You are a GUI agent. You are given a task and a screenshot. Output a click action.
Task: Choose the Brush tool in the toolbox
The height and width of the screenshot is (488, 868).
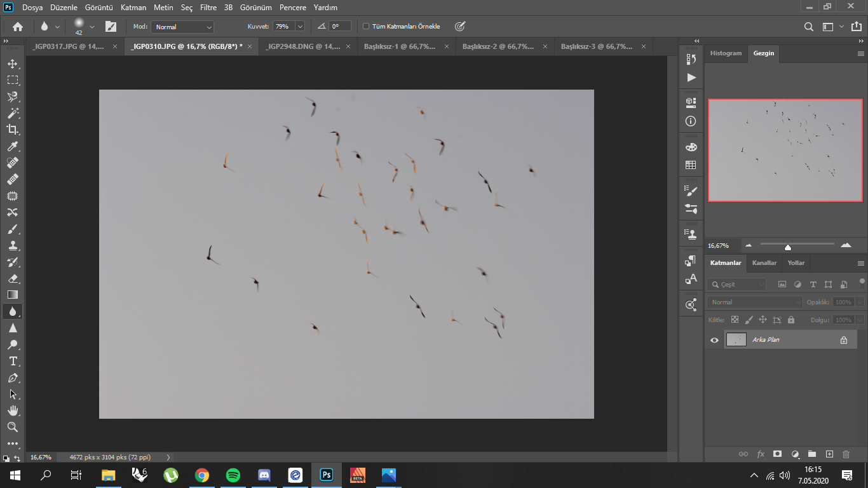[12, 229]
